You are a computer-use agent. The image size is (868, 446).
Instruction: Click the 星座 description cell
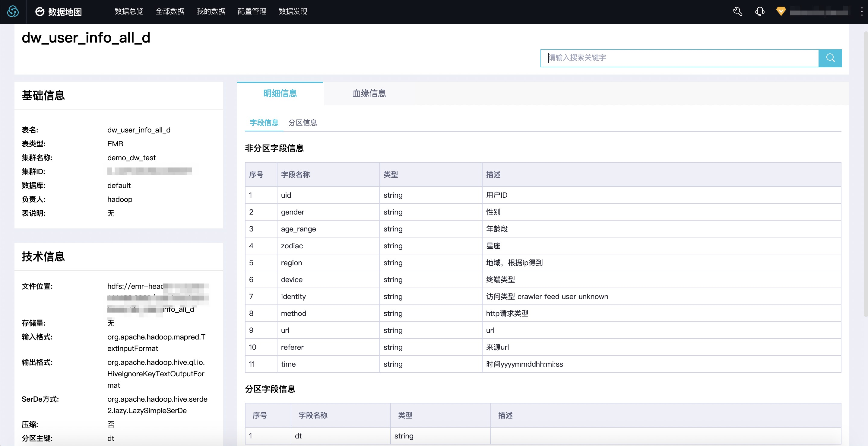click(661, 246)
